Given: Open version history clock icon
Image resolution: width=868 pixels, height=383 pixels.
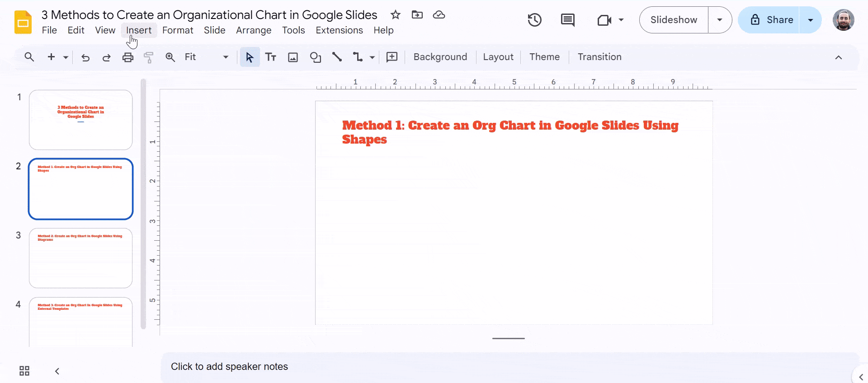Looking at the screenshot, I should (534, 20).
